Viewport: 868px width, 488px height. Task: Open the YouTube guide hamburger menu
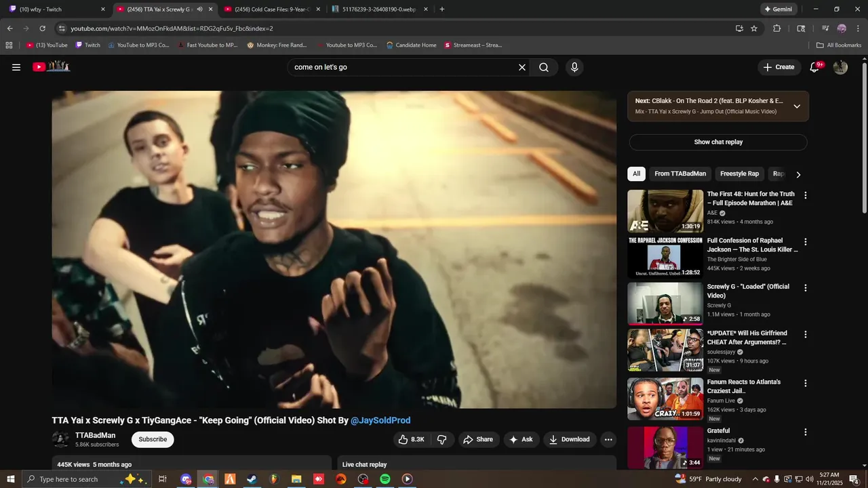coord(16,67)
